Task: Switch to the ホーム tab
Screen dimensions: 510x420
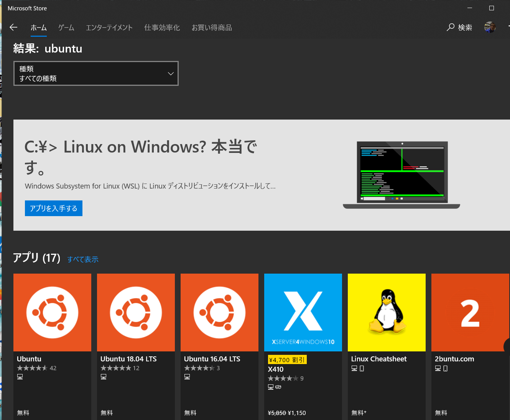Action: pyautogui.click(x=39, y=28)
